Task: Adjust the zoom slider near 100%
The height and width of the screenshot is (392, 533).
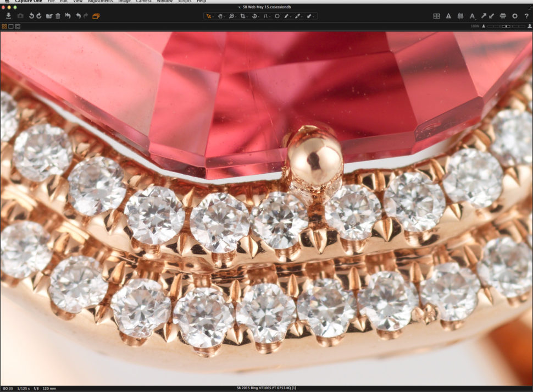Action: [x=505, y=26]
